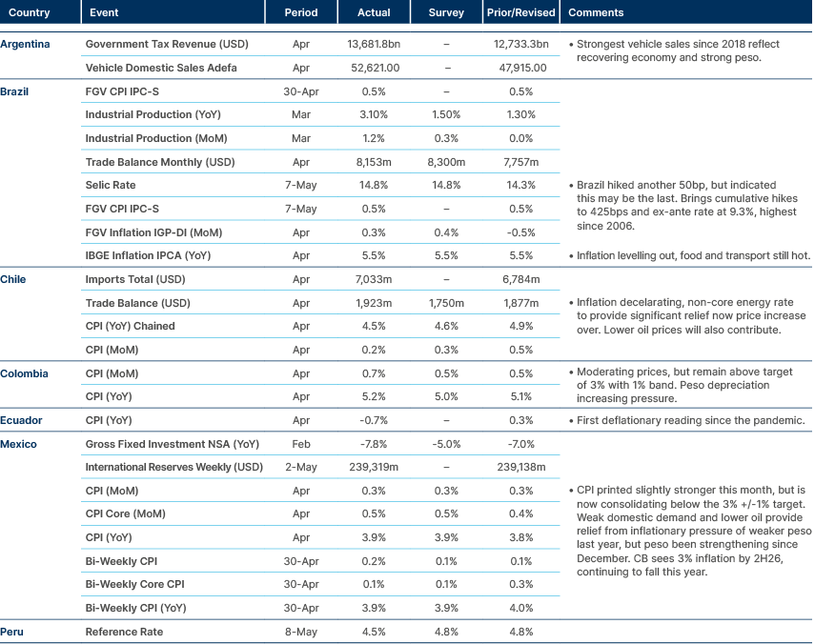The width and height of the screenshot is (815, 644).
Task: Click the Bi-Weekly CPI event
Action: (x=121, y=562)
